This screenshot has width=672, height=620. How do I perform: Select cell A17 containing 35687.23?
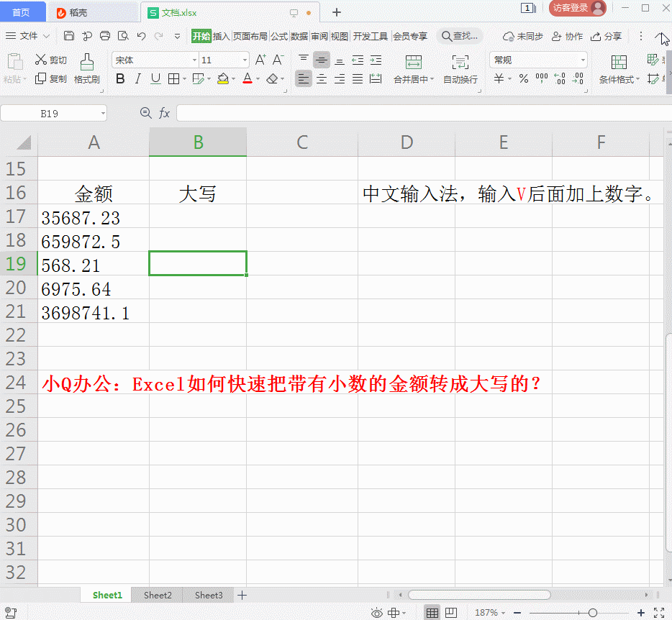point(94,216)
